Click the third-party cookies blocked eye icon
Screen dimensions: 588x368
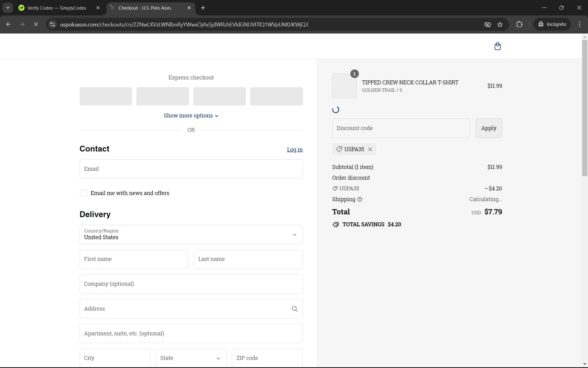(487, 24)
